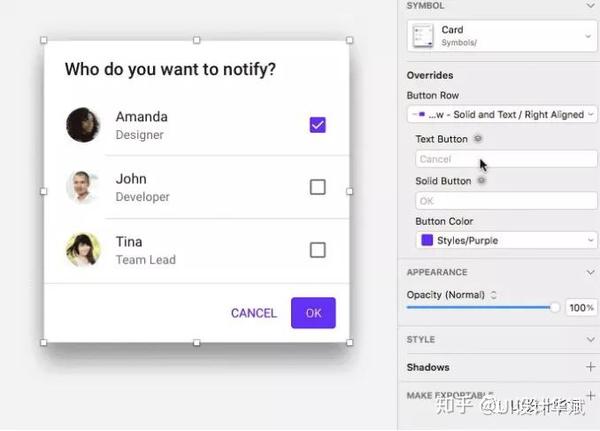Click the CANCEL text button
Image resolution: width=600 pixels, height=431 pixels.
pyautogui.click(x=254, y=313)
